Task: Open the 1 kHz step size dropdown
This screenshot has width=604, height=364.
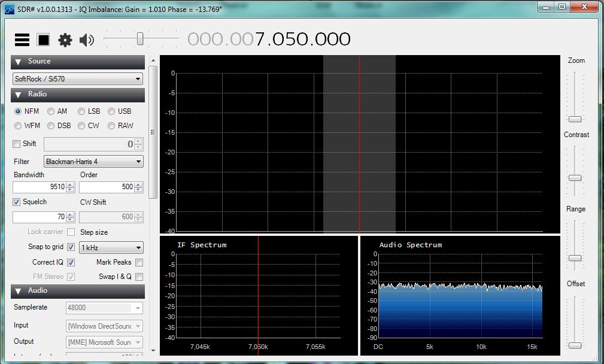Action: tap(111, 248)
